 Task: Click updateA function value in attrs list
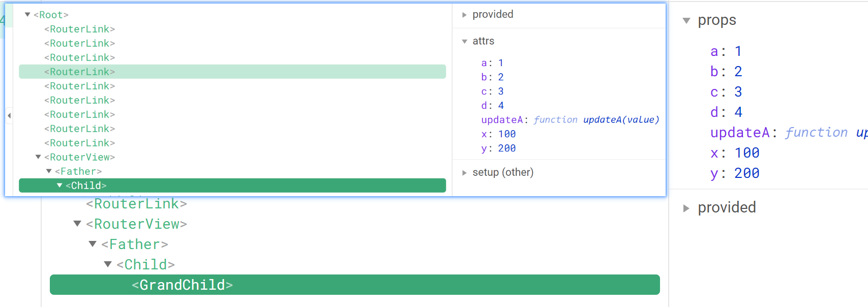595,120
